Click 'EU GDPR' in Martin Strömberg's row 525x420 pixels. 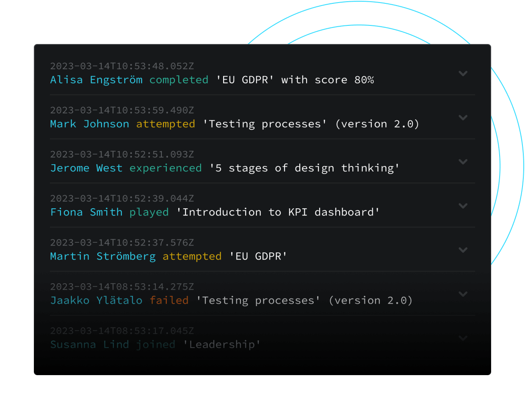point(258,257)
